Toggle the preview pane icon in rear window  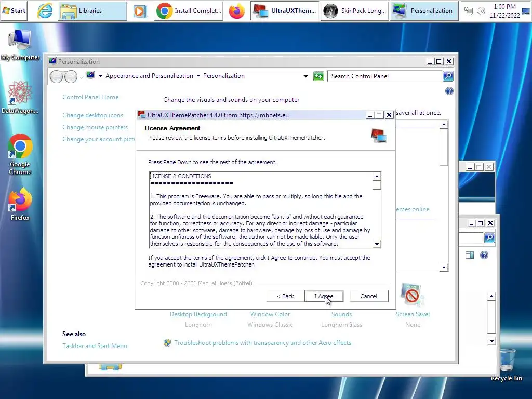(470, 255)
